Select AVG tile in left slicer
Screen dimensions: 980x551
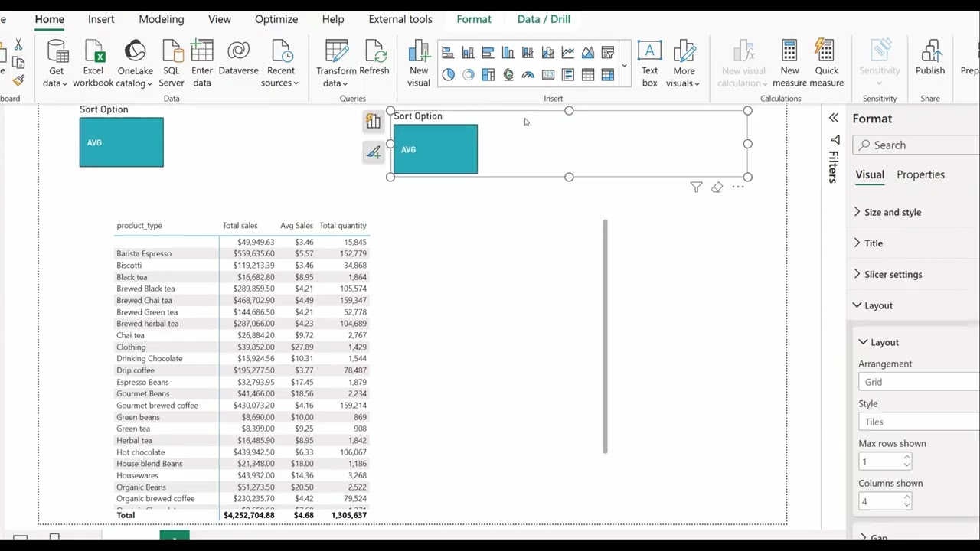[122, 142]
